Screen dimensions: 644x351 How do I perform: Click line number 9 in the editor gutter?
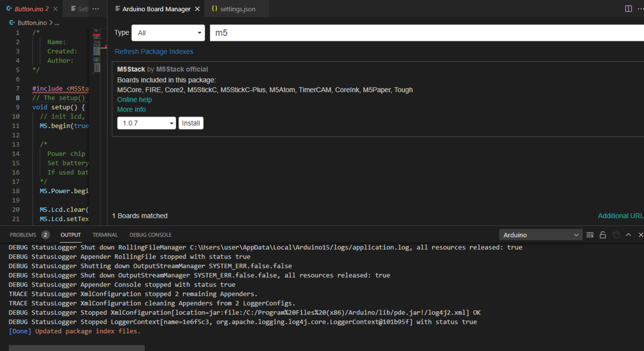coord(18,107)
